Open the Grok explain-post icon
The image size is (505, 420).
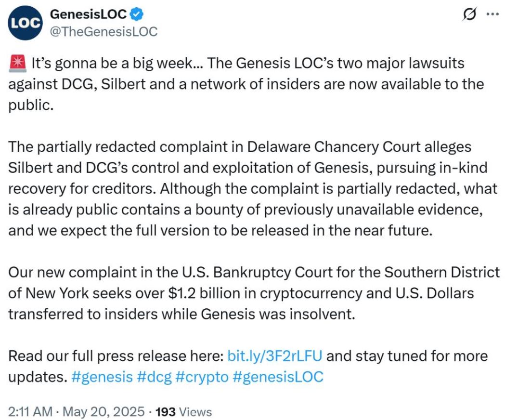click(469, 14)
